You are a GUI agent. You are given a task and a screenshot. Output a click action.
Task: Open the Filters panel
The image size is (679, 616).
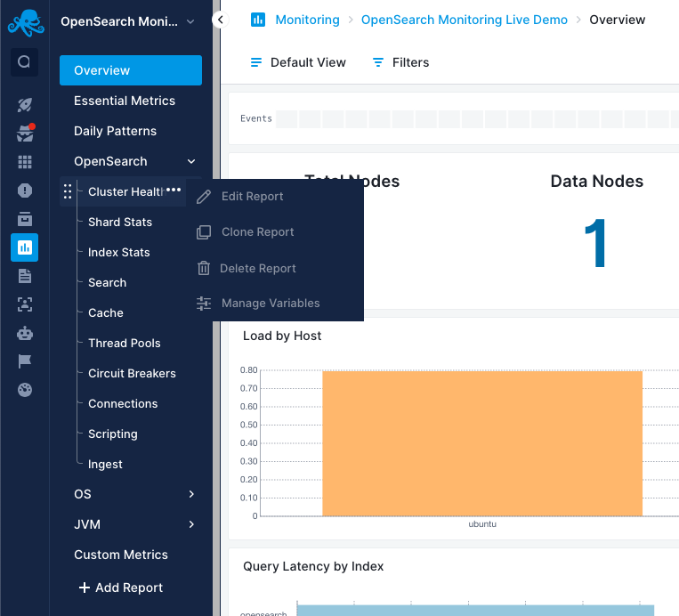(401, 62)
